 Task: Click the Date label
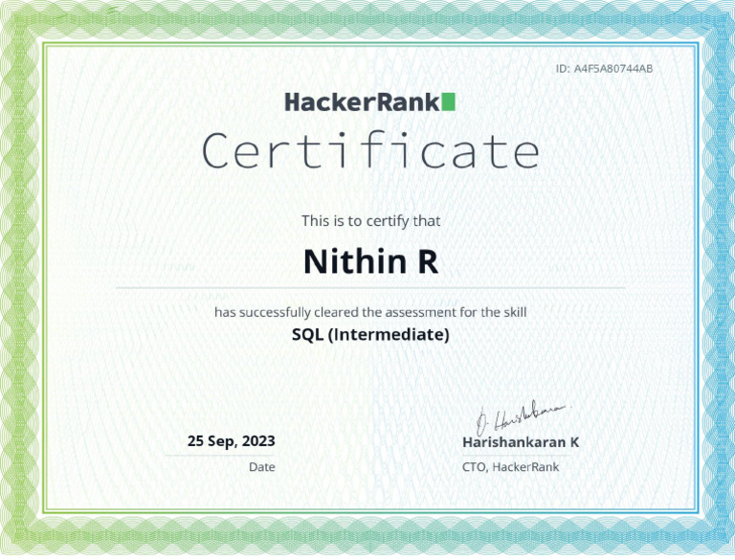262,467
